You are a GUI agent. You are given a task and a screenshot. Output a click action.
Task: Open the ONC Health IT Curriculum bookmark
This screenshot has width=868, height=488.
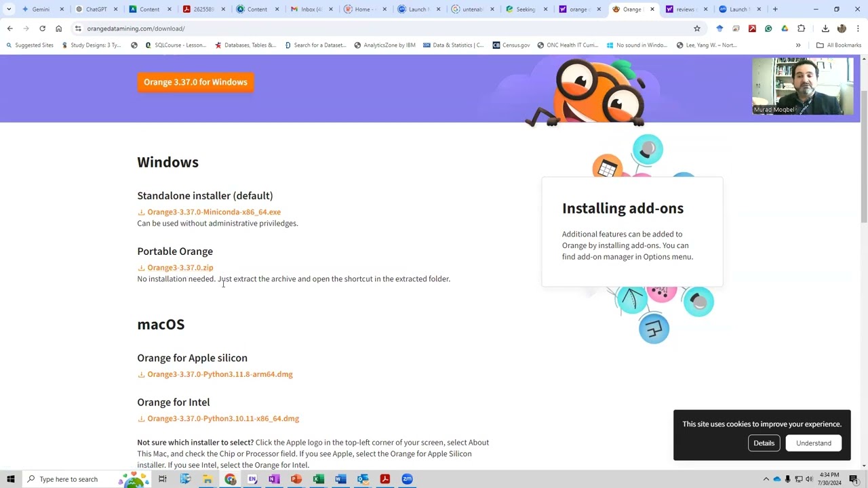coord(568,45)
